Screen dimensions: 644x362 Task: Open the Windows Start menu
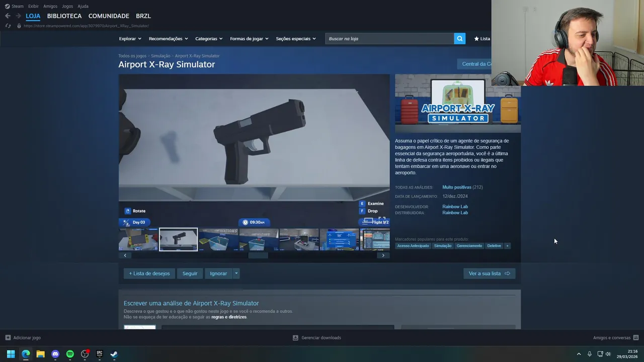[x=11, y=354]
